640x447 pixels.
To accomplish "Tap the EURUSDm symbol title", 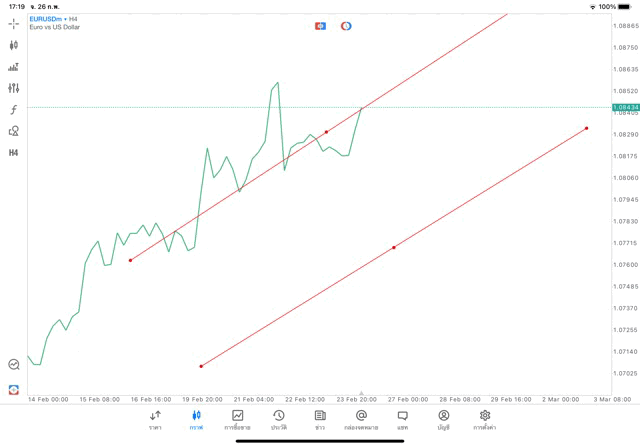I will pyautogui.click(x=48, y=19).
